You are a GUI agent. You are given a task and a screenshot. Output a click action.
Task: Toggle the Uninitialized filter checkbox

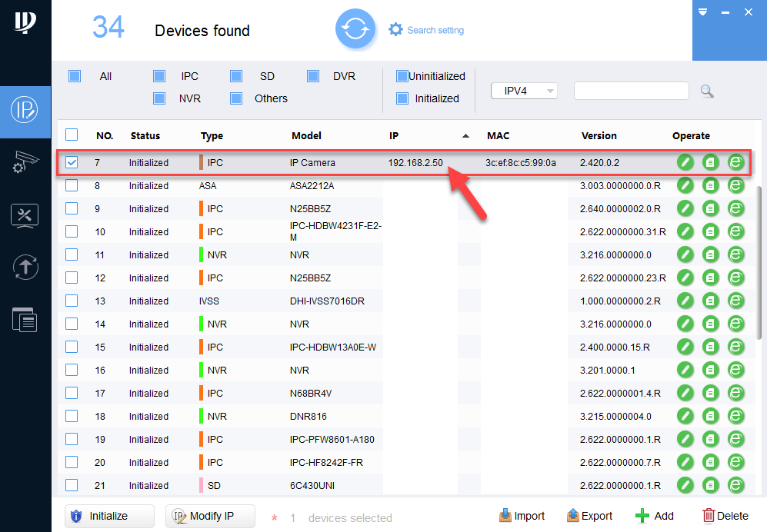(402, 76)
